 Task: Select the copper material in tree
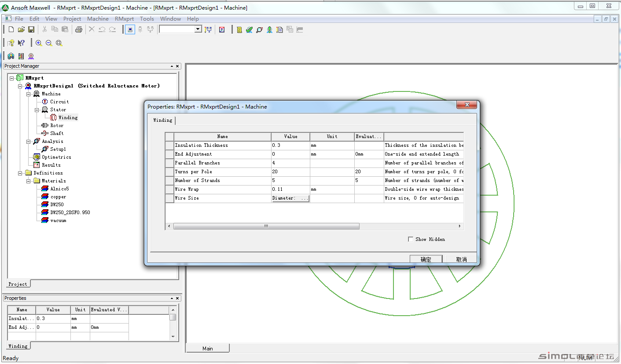pyautogui.click(x=58, y=197)
